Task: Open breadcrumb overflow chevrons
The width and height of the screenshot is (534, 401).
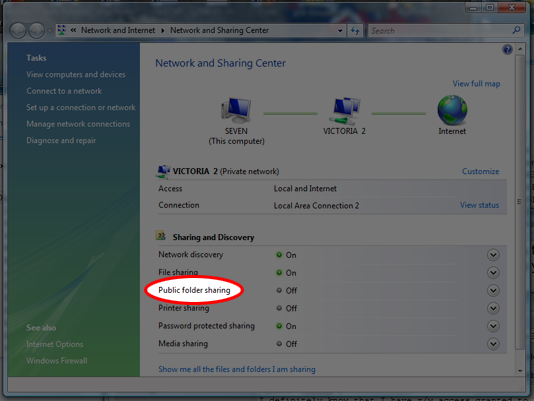Action: tap(73, 30)
